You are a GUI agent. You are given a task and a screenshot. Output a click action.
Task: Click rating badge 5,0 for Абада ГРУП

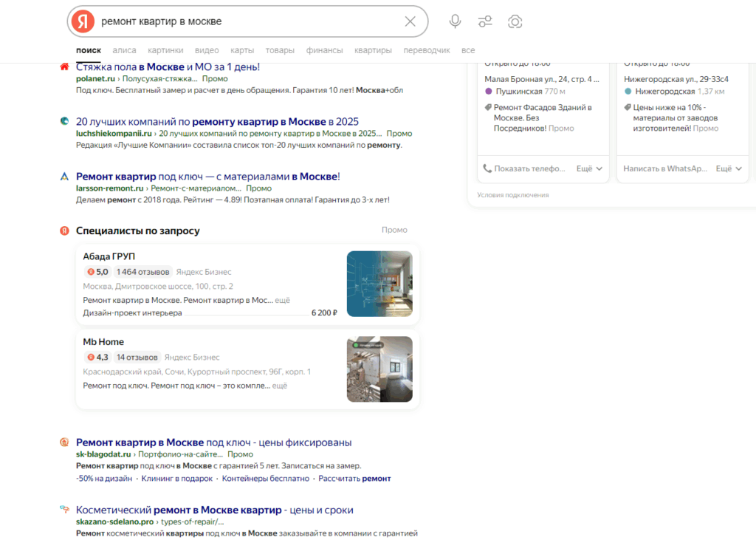[97, 272]
